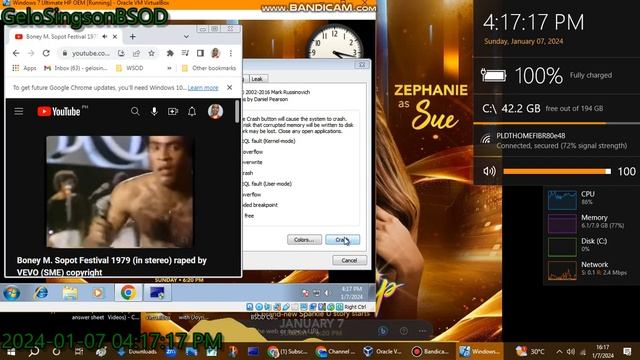This screenshot has height=360, width=640.
Task: Switch to the Bandicam taskbar button
Action: point(430,351)
